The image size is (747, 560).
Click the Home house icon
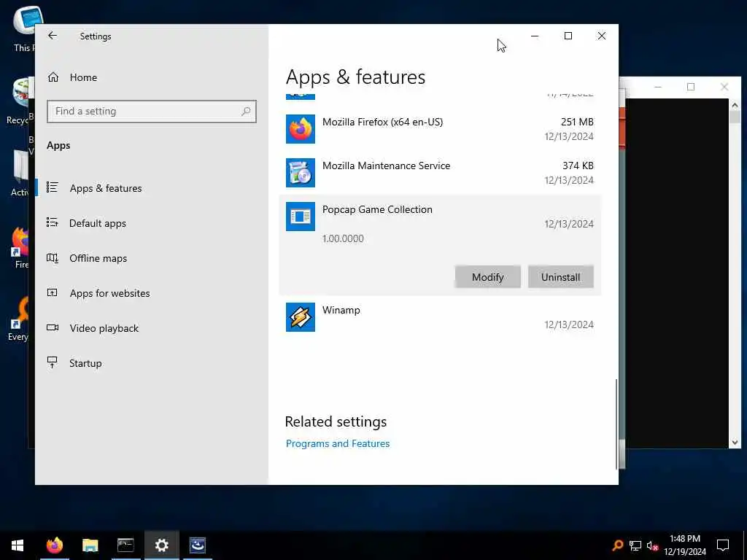(x=53, y=77)
